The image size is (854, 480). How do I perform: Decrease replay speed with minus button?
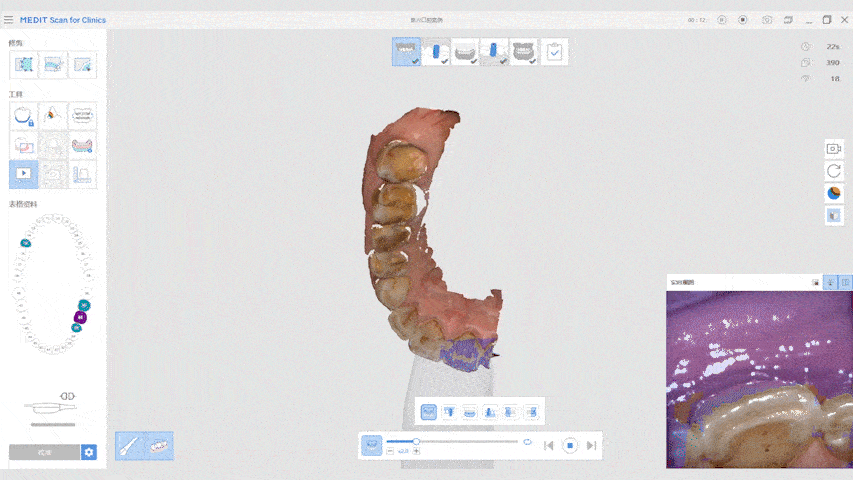click(x=390, y=452)
